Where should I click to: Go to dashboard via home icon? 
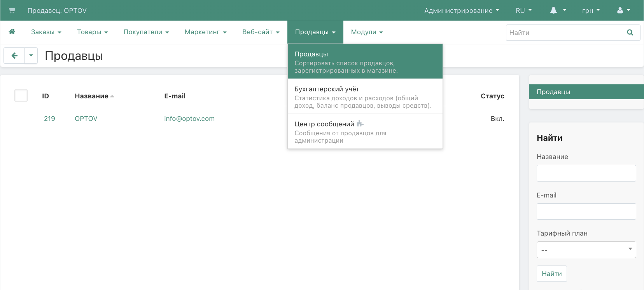(x=12, y=32)
